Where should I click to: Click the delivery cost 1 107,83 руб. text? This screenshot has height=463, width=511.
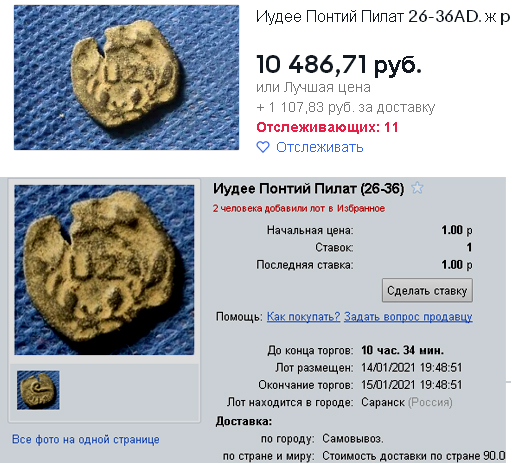pos(346,108)
